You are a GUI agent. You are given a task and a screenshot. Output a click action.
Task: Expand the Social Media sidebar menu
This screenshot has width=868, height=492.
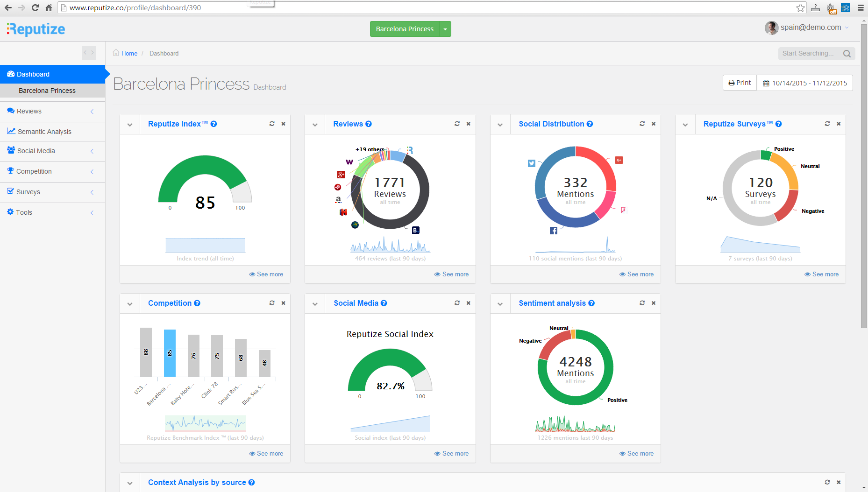coord(36,151)
